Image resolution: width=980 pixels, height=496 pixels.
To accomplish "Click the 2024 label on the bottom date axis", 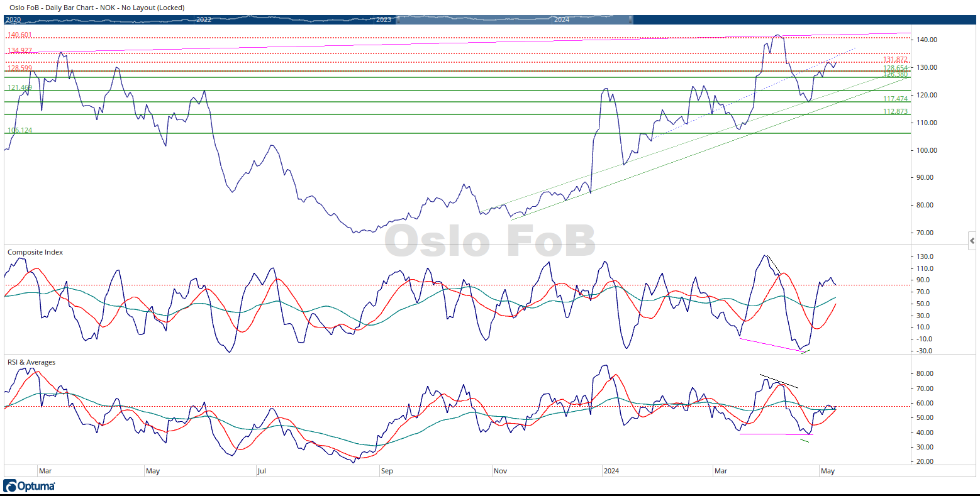I will pyautogui.click(x=611, y=471).
